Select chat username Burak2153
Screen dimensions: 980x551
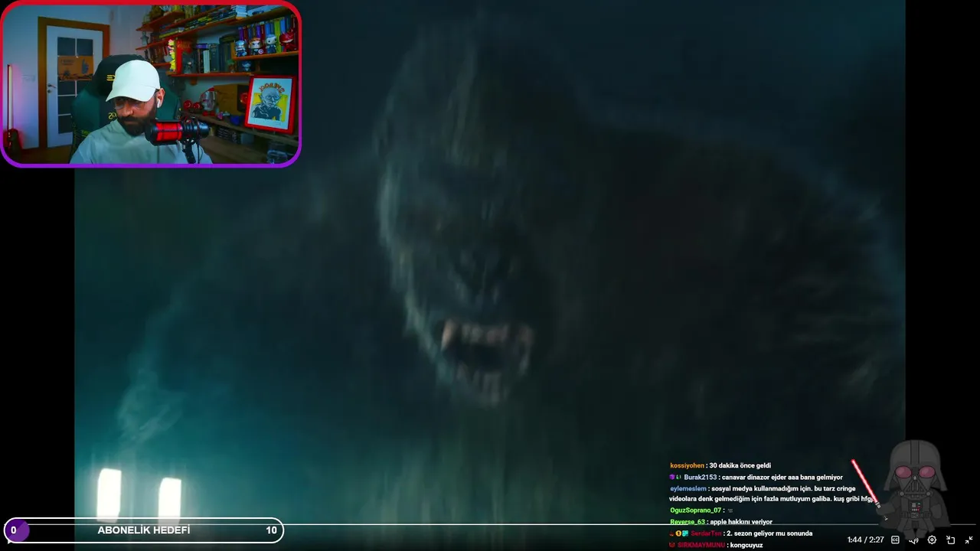tap(700, 477)
